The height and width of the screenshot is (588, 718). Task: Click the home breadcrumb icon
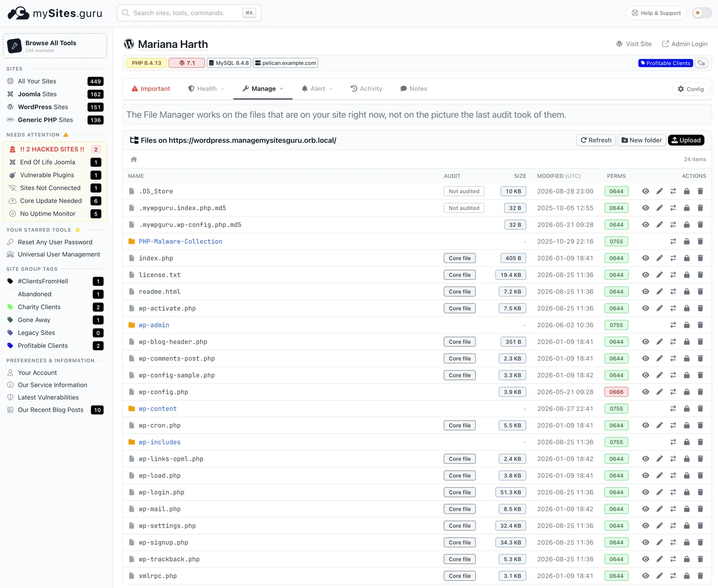tap(134, 159)
